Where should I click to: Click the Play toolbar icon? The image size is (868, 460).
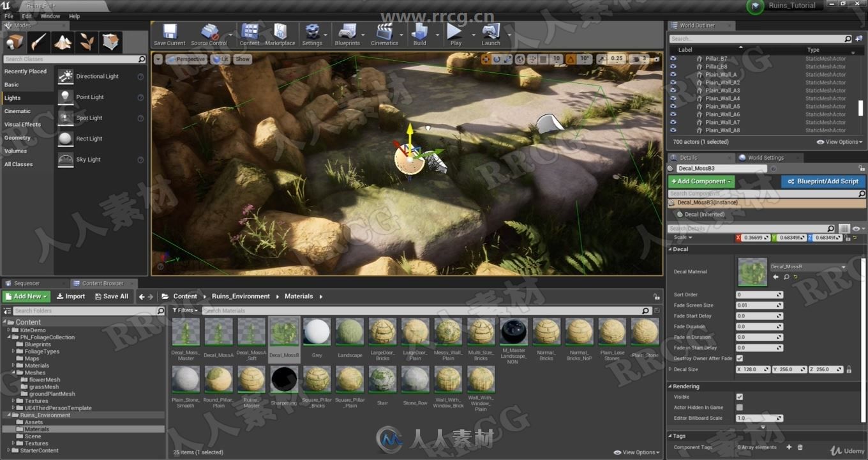tap(455, 34)
